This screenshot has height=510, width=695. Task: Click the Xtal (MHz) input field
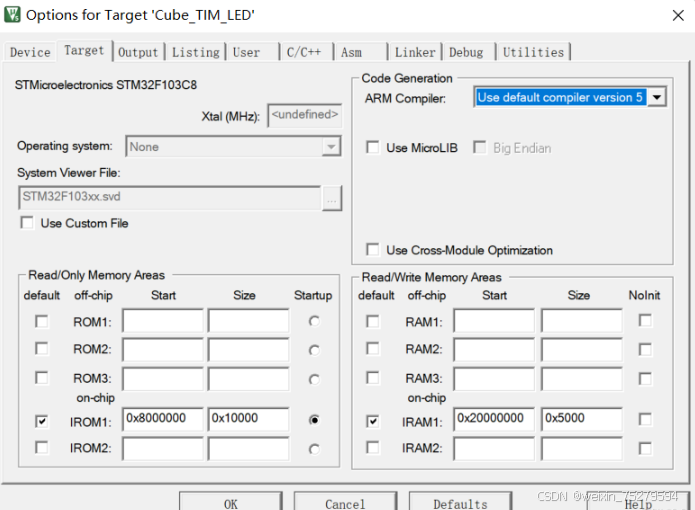305,115
